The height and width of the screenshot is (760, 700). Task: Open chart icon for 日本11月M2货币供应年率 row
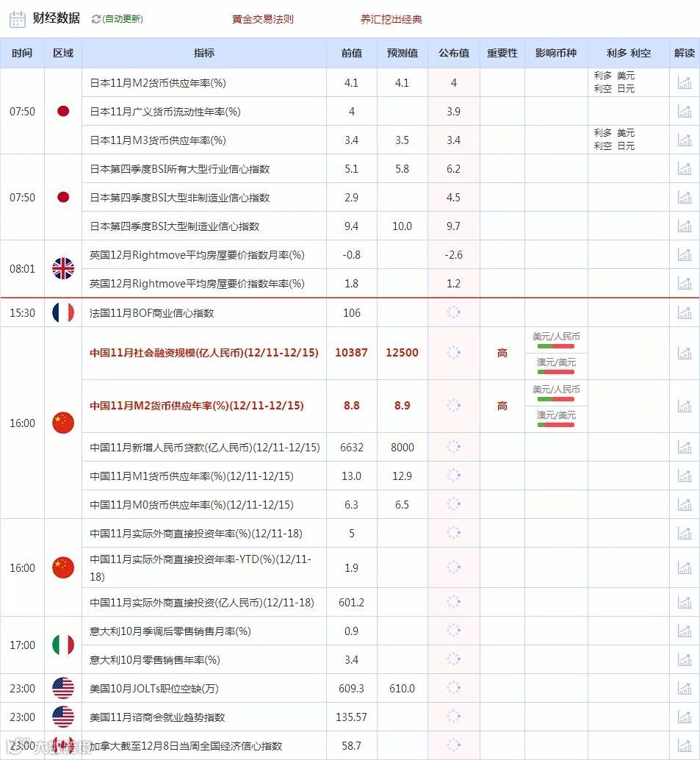(x=684, y=83)
